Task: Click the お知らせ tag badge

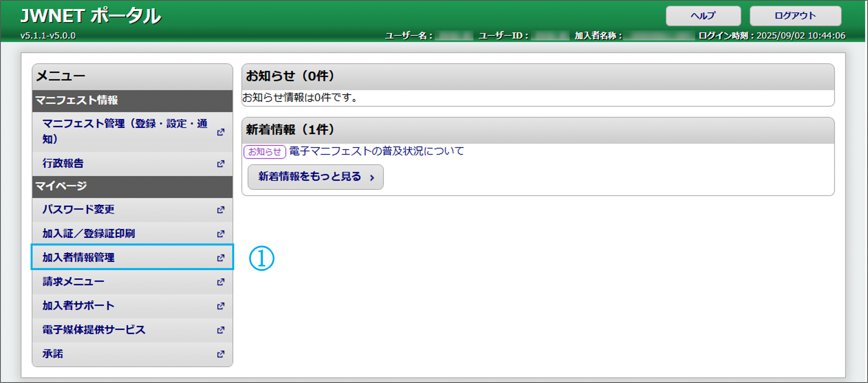Action: pos(265,152)
